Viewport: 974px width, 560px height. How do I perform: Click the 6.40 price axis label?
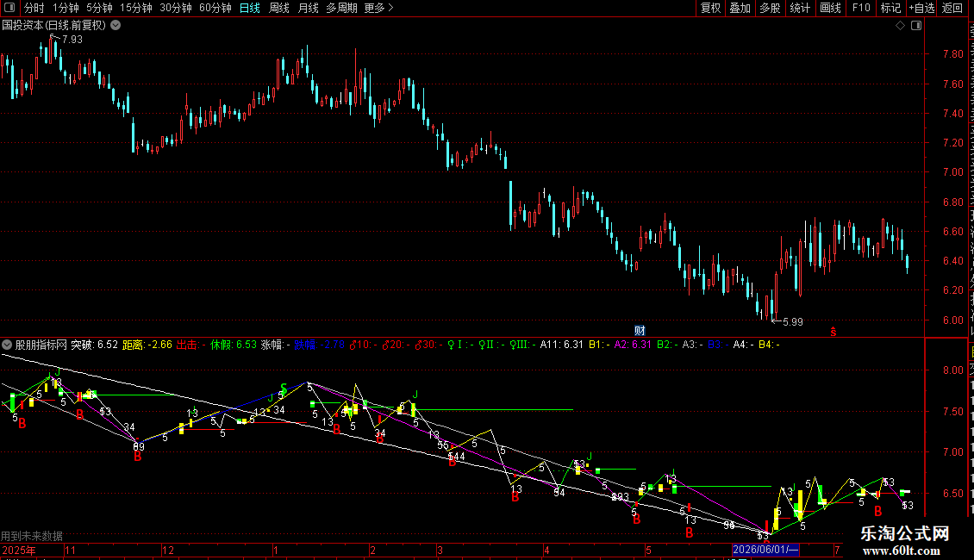(952, 261)
